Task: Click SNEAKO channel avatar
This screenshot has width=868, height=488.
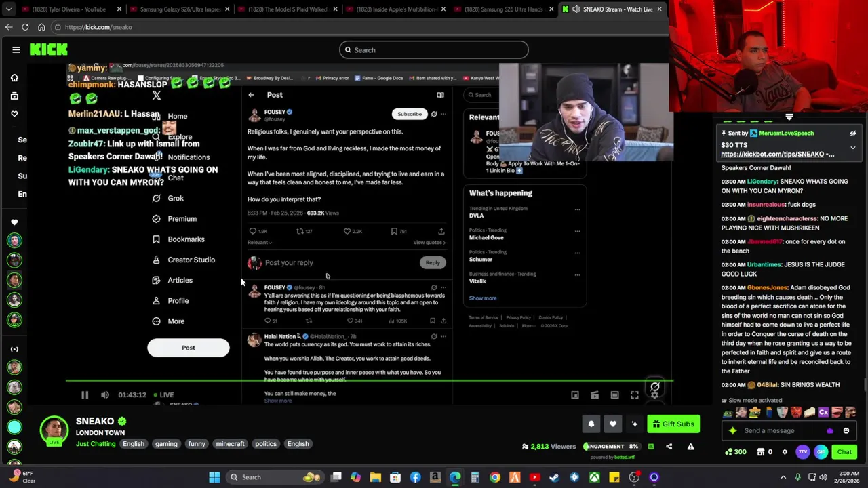Action: (x=54, y=430)
